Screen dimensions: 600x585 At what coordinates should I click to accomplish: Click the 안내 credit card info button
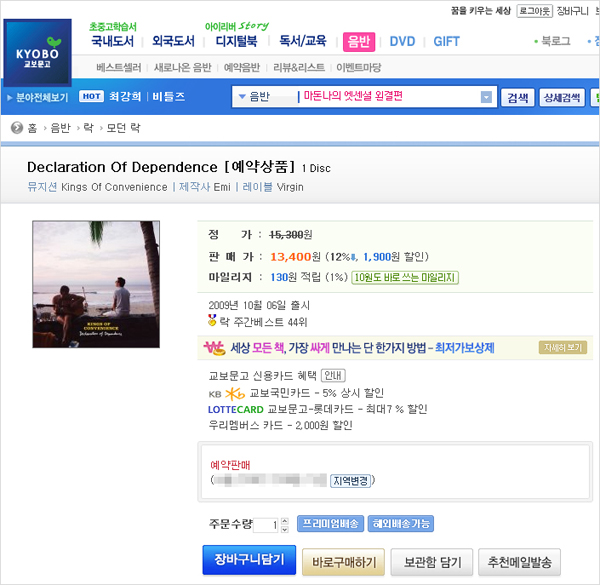point(333,376)
